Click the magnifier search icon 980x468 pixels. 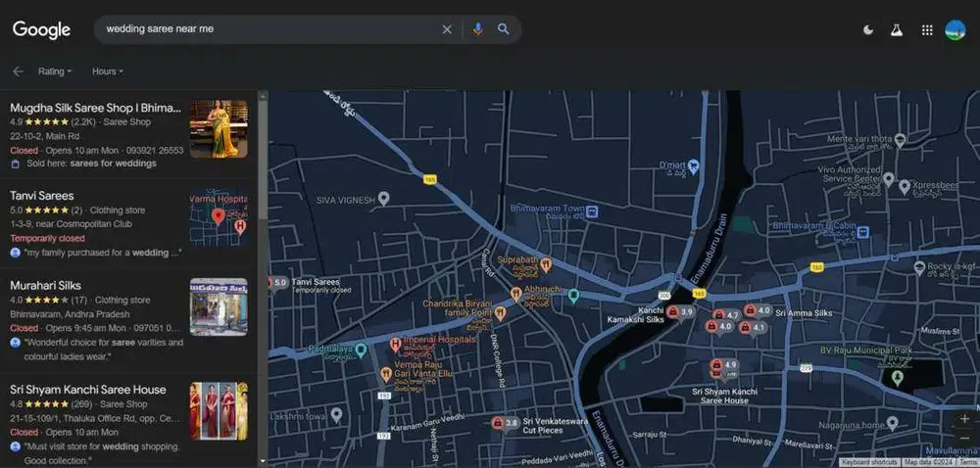[503, 29]
